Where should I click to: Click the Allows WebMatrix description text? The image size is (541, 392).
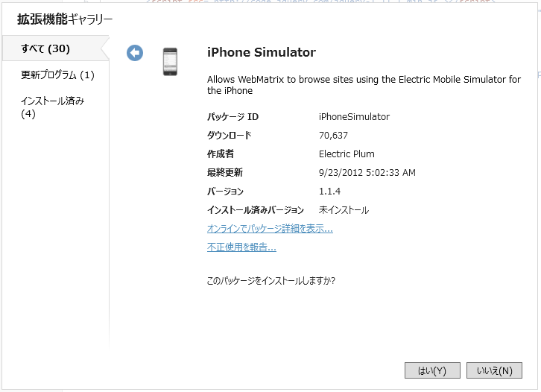pos(364,85)
